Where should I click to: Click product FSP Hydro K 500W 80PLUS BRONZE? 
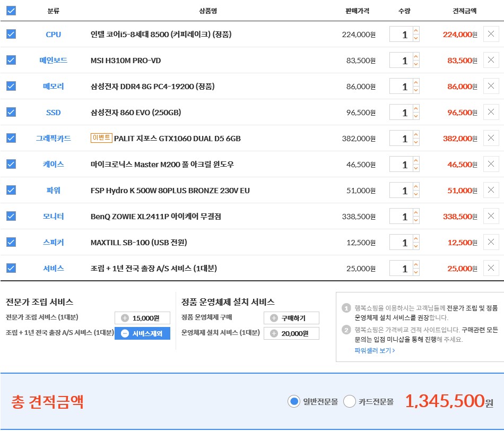(170, 191)
